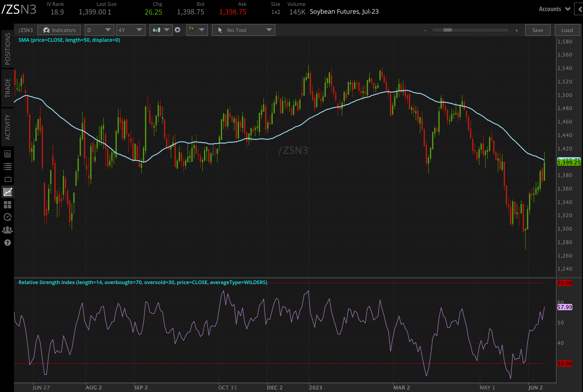Click the help question mark icon
Image resolution: width=583 pixels, height=392 pixels.
click(8, 243)
